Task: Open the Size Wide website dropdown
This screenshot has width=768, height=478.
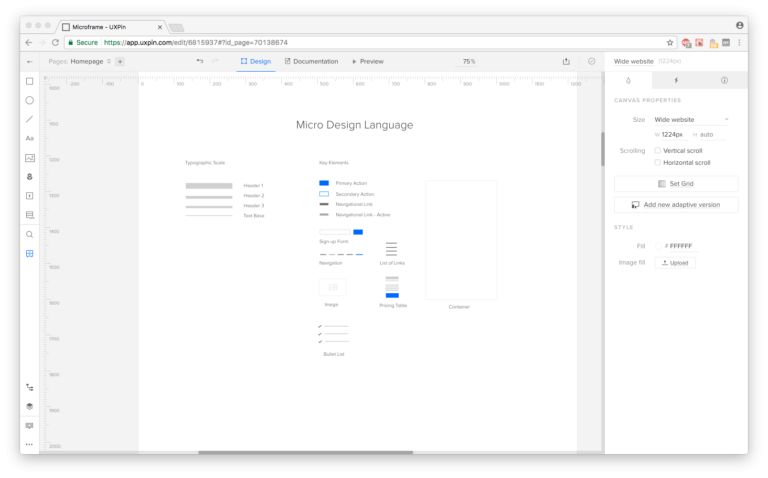Action: click(x=692, y=120)
